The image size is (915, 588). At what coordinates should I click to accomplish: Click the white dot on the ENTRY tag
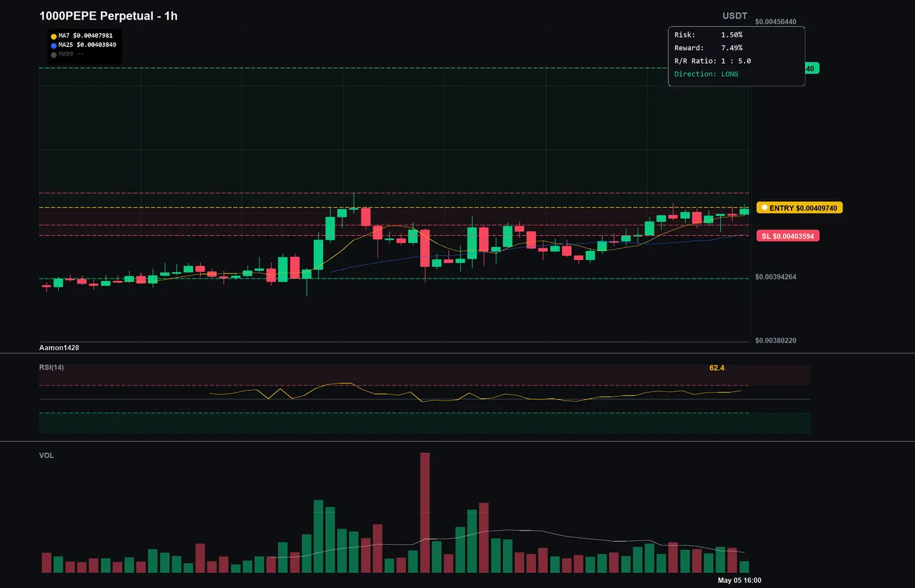(x=764, y=208)
